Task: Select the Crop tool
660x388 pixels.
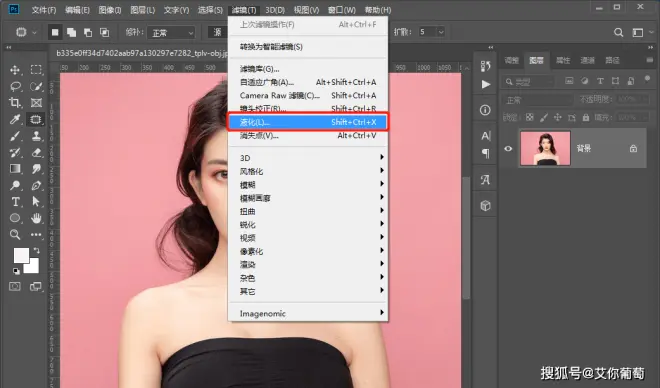Action: (x=15, y=103)
